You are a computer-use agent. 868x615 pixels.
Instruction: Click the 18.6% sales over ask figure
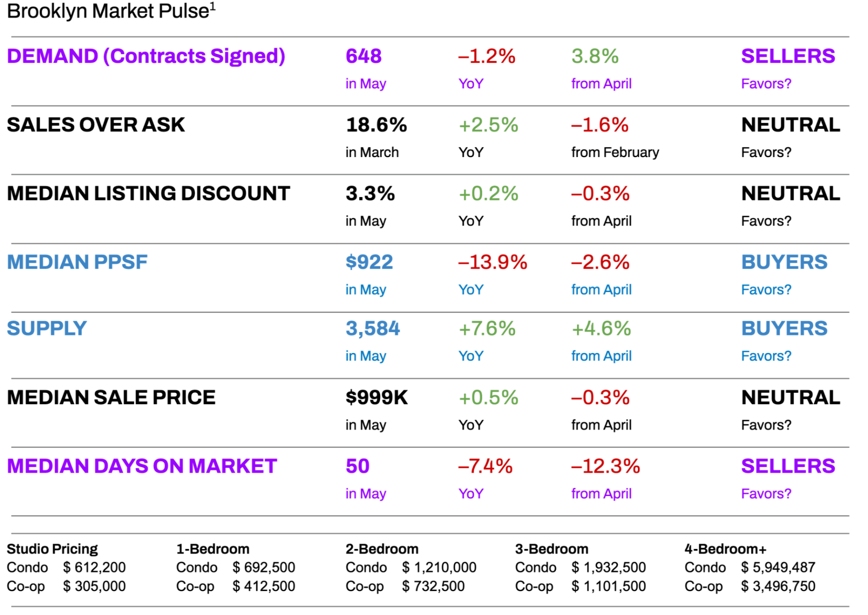click(376, 125)
